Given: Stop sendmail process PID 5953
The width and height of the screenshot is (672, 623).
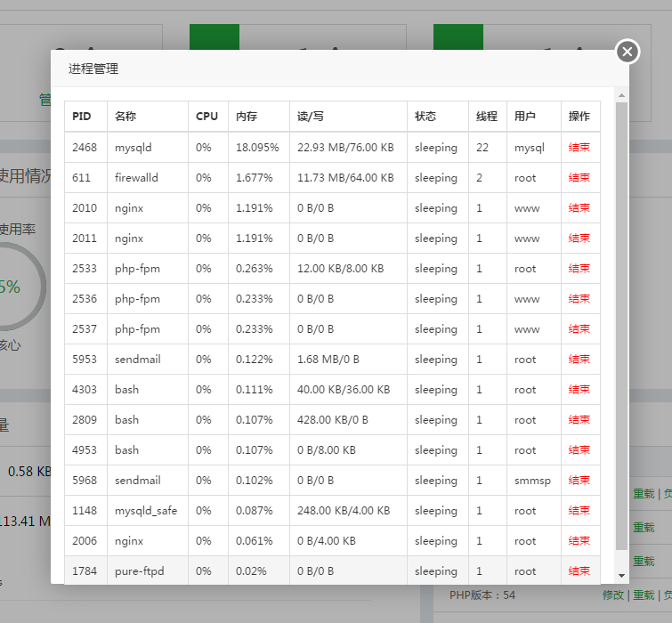Looking at the screenshot, I should [579, 360].
